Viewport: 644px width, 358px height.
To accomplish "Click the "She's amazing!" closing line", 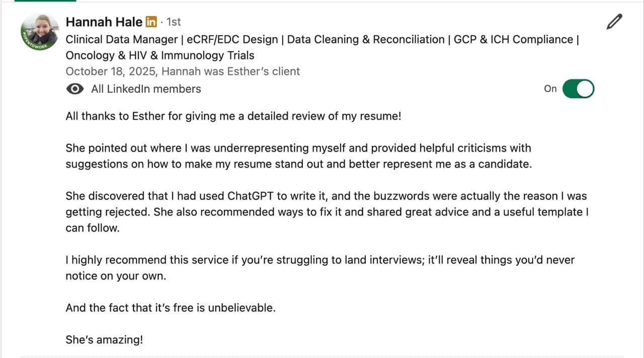I will click(104, 340).
